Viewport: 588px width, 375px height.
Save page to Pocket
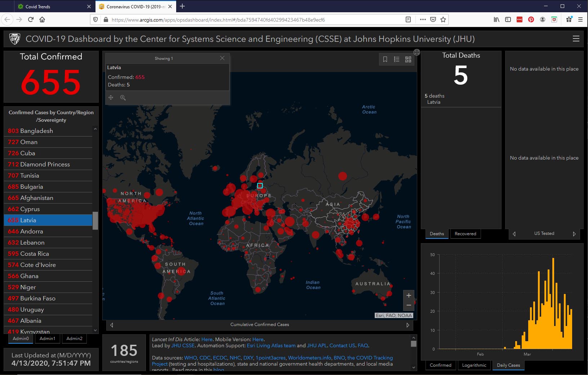pyautogui.click(x=433, y=19)
